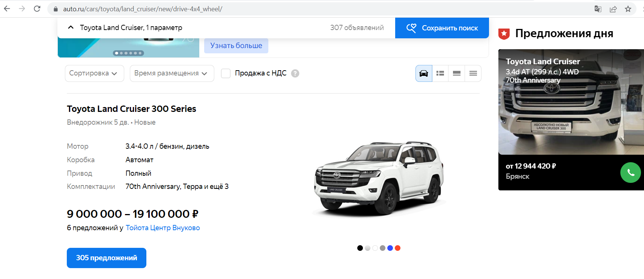This screenshot has height=279, width=644.
Task: Open the Брянск Land Cruiser offer photo
Action: point(571,102)
